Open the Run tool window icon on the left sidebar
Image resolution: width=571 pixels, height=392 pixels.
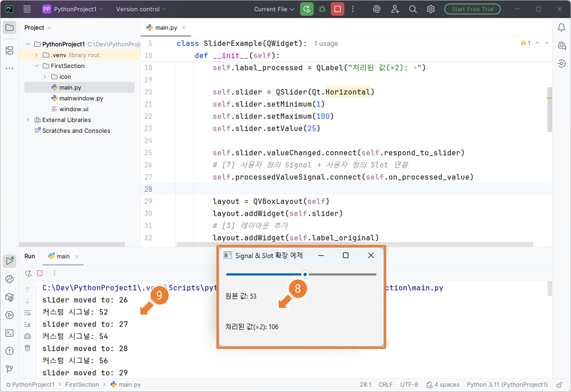[9, 261]
